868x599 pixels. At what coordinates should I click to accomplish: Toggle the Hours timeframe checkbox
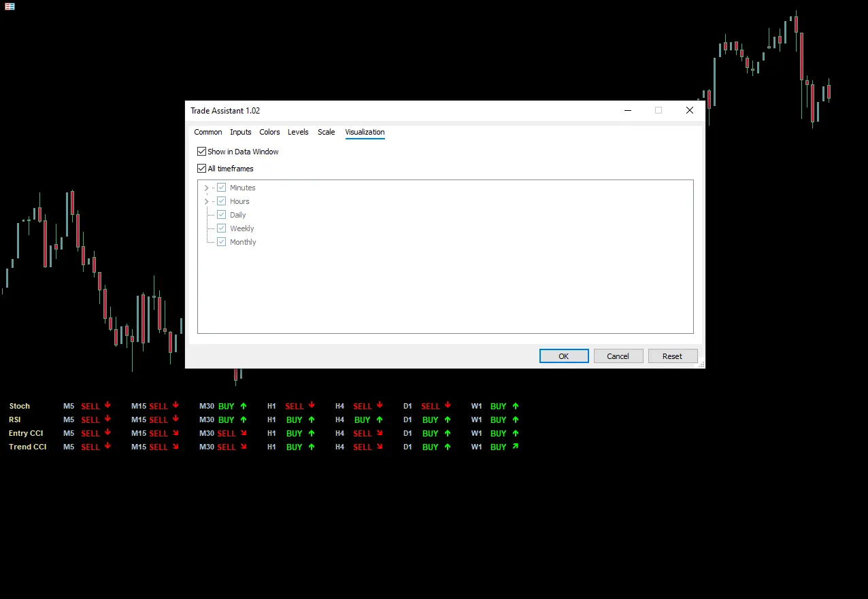(x=221, y=201)
